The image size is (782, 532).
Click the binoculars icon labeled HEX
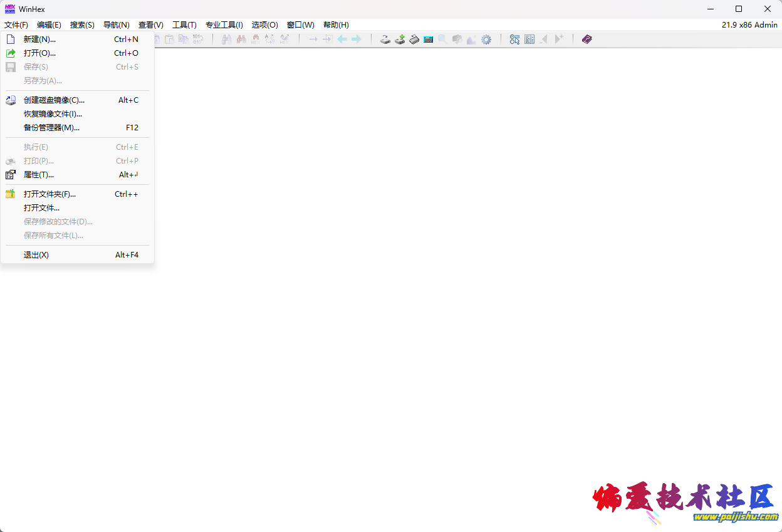(x=255, y=39)
